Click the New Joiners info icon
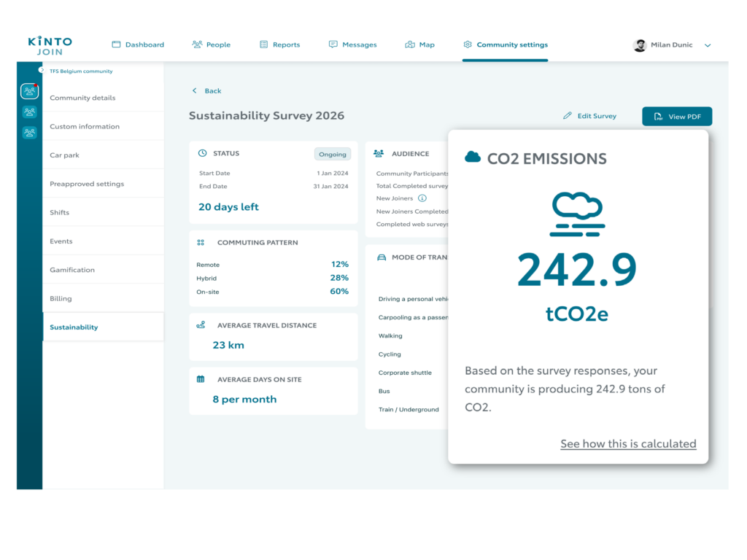The height and width of the screenshot is (560, 747). pyautogui.click(x=422, y=198)
